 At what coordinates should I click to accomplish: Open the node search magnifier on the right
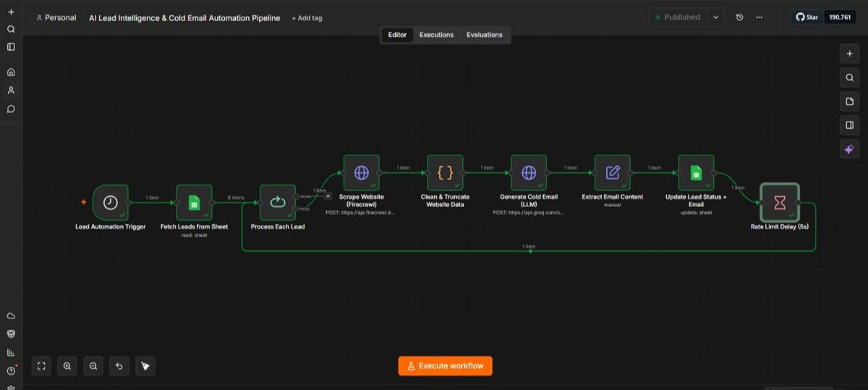(849, 77)
